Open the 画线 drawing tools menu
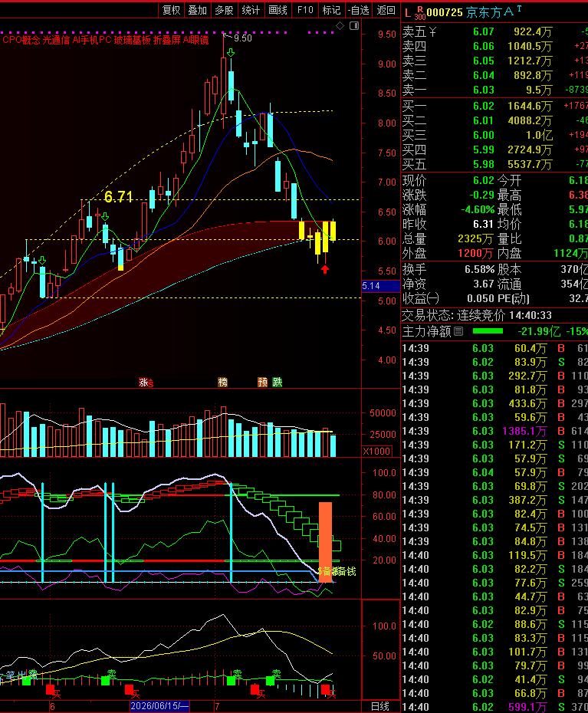Image resolution: width=588 pixels, height=713 pixels. [278, 10]
